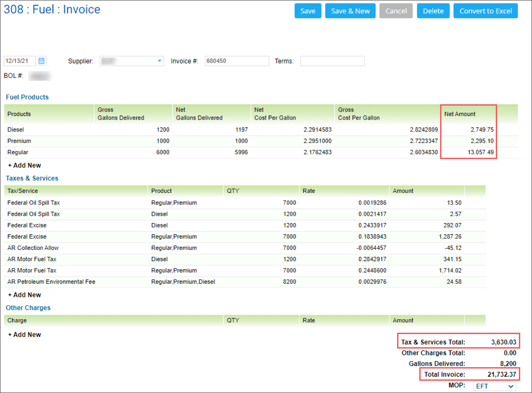Click Net Cost Per Gallon header
Viewport: 532px width, 393px height.
(275, 114)
